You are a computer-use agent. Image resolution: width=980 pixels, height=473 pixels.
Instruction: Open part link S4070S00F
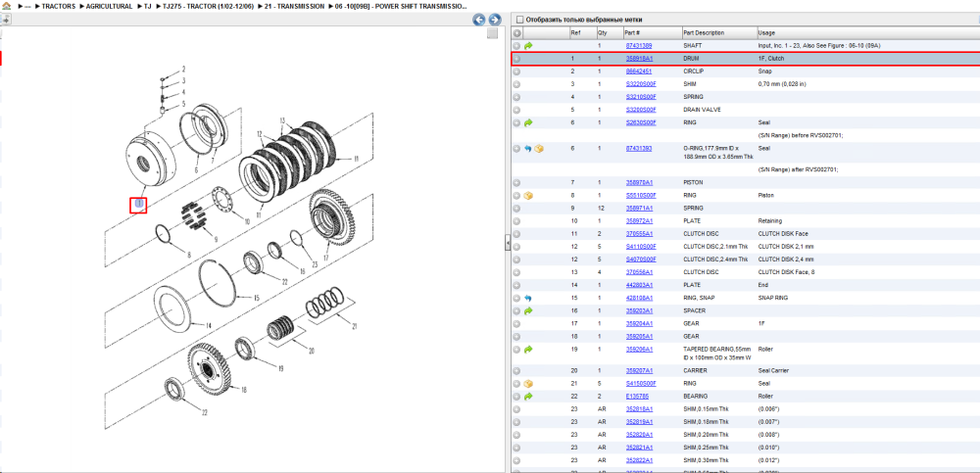tap(641, 260)
